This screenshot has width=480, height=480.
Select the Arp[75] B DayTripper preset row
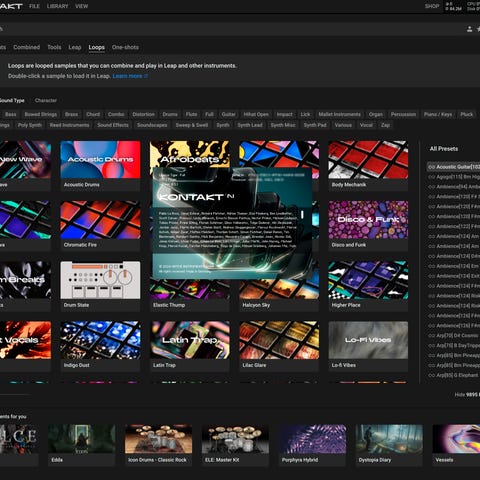click(454, 345)
